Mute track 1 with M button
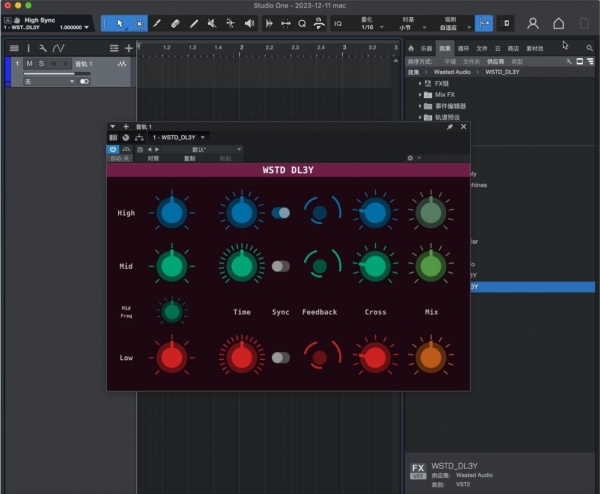 (x=29, y=64)
